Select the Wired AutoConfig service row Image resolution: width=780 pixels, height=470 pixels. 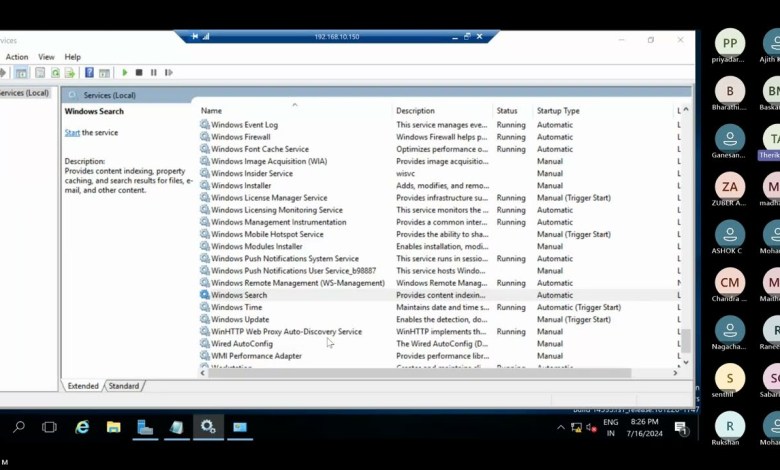(x=438, y=344)
